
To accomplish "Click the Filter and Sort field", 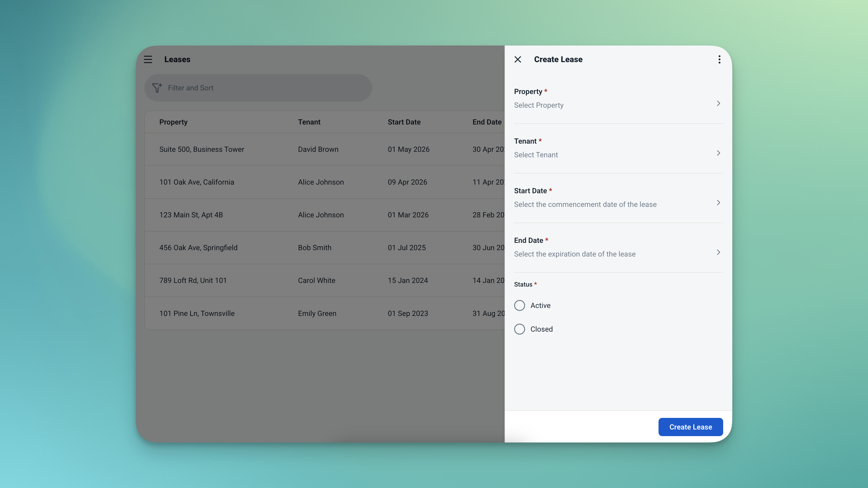I will (263, 88).
